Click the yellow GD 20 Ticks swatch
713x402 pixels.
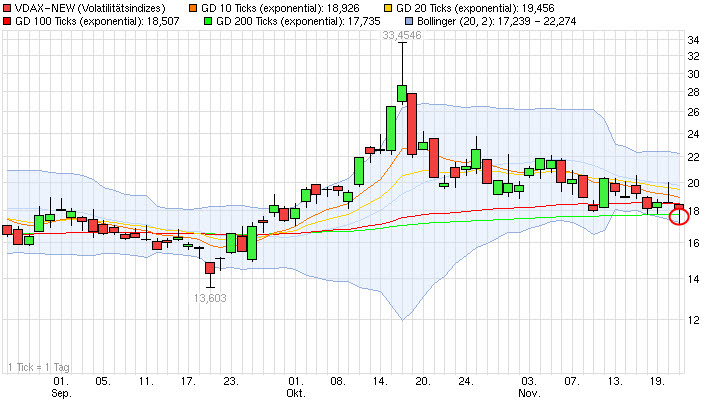click(388, 8)
